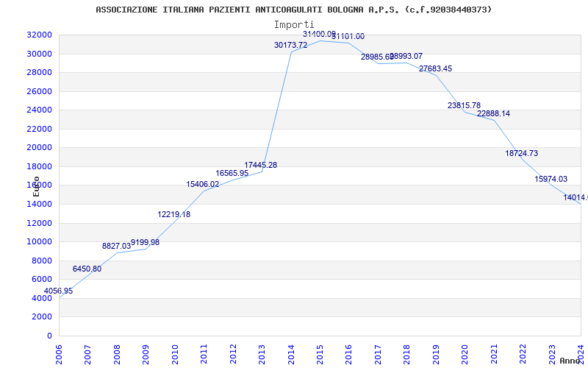Select value 31101.00 on the chart

point(348,37)
